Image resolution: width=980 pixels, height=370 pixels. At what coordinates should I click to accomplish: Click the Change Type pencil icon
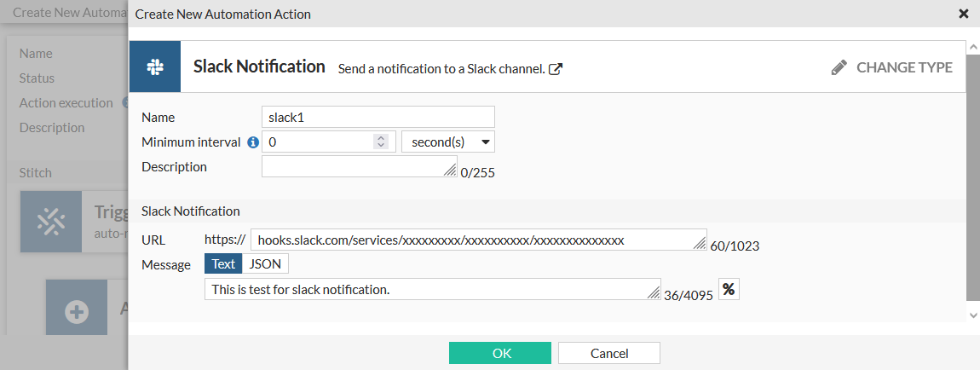(x=839, y=67)
